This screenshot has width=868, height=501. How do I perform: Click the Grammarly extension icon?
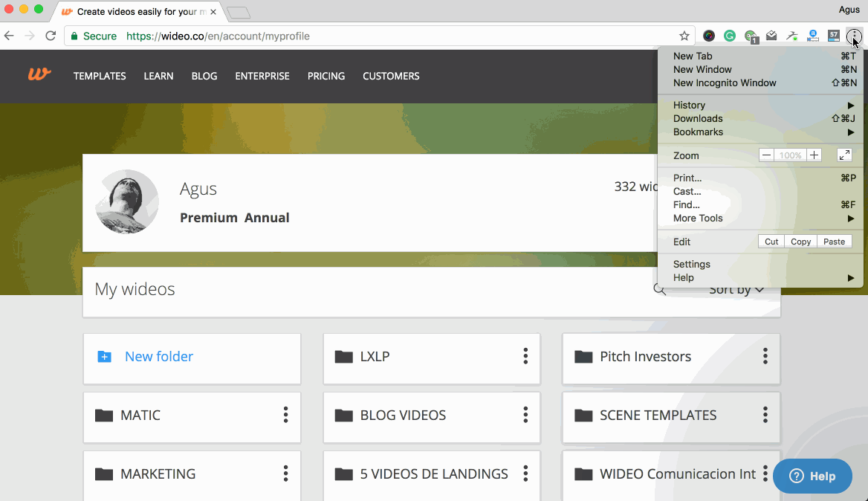click(x=730, y=36)
